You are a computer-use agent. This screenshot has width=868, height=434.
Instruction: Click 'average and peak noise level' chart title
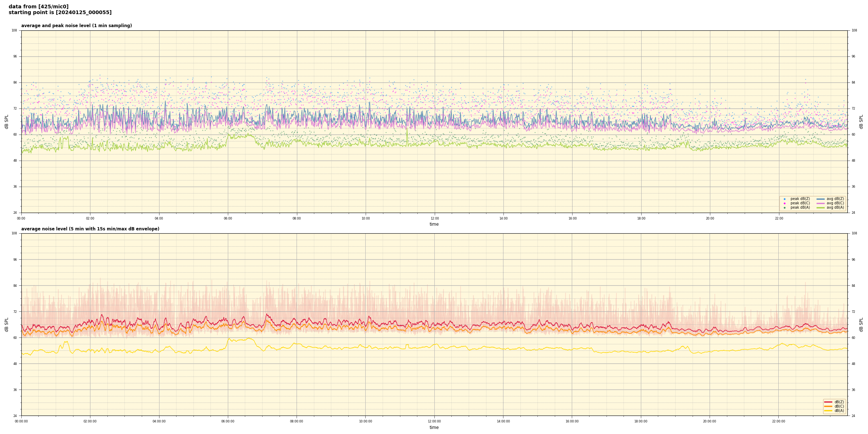point(76,26)
